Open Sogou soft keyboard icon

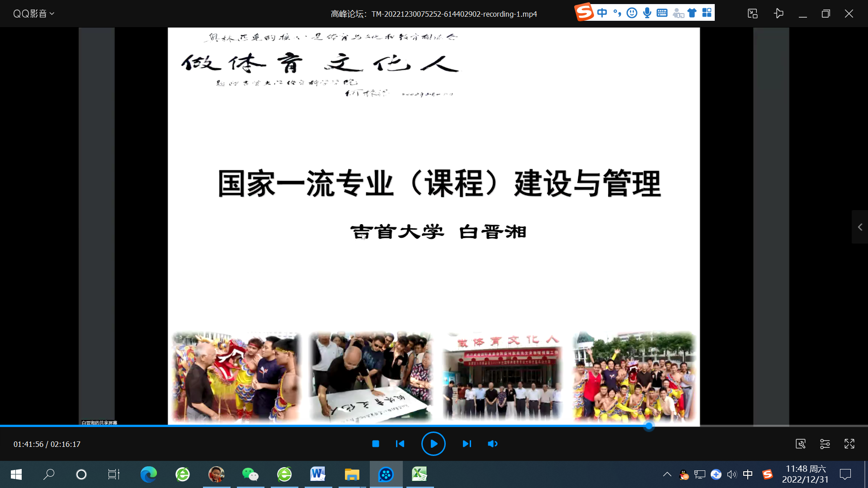click(662, 13)
